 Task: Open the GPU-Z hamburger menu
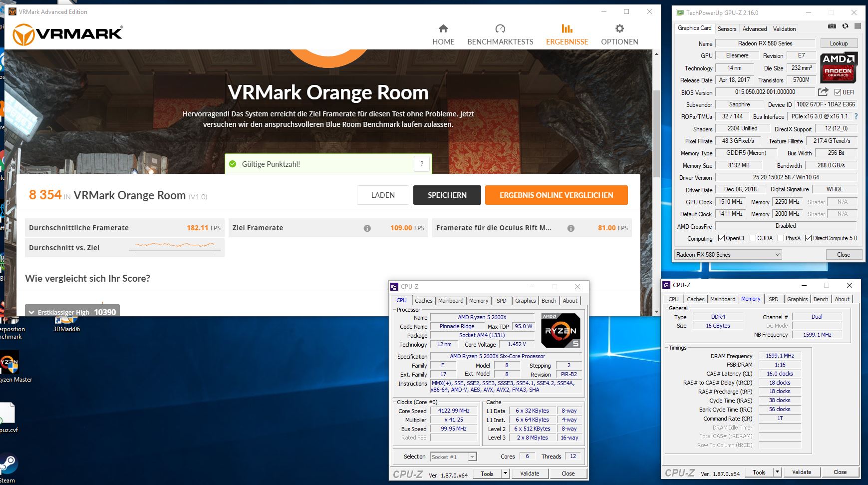pos(858,26)
